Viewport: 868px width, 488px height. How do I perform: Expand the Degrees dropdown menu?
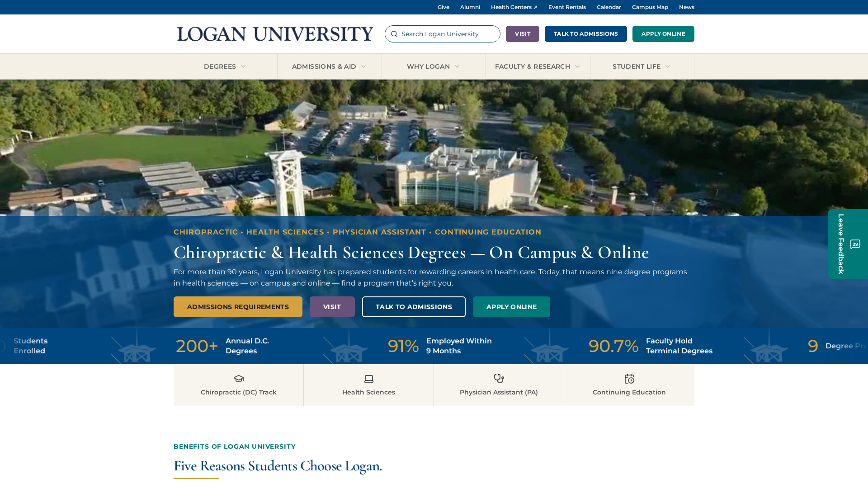[225, 66]
